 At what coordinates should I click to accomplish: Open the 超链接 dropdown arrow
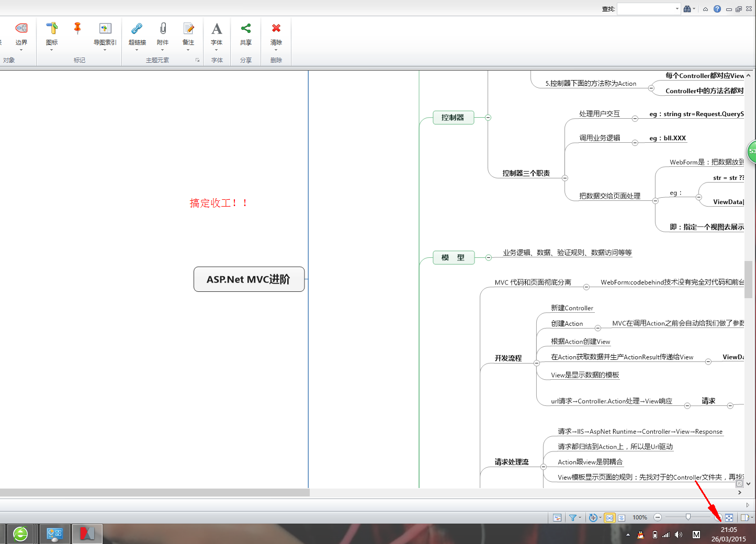coord(137,50)
